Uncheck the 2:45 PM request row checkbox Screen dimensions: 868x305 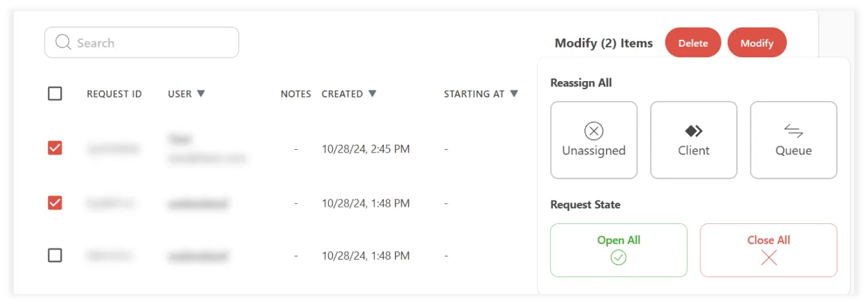tap(55, 148)
